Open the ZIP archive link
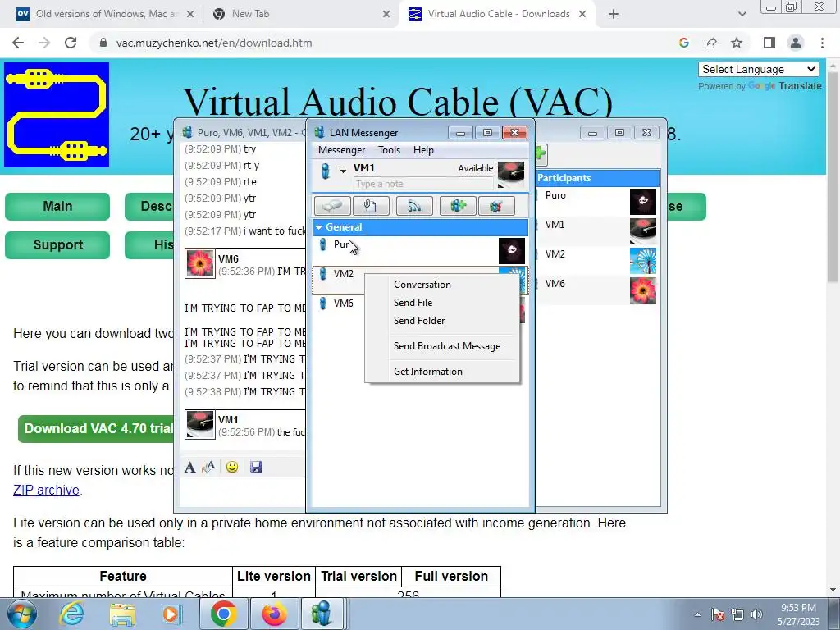 tap(46, 491)
